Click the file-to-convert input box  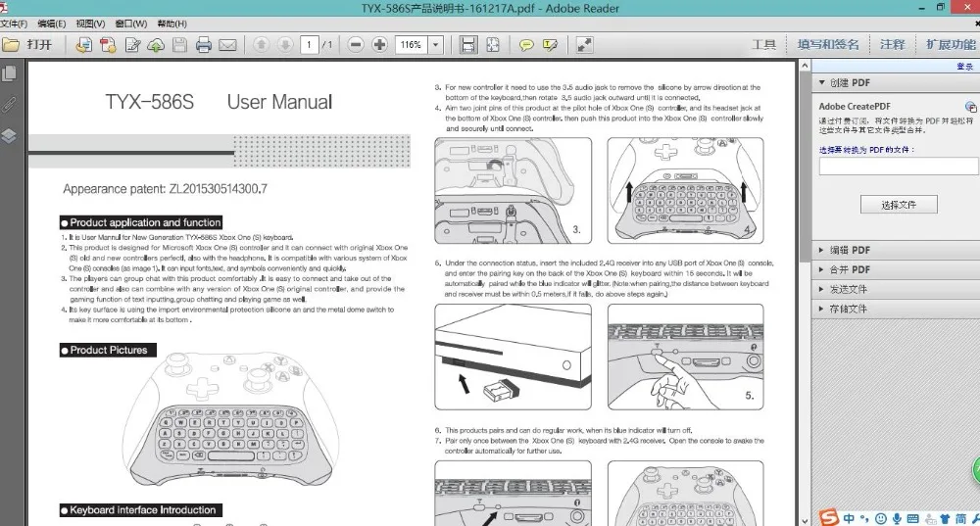[x=898, y=167]
